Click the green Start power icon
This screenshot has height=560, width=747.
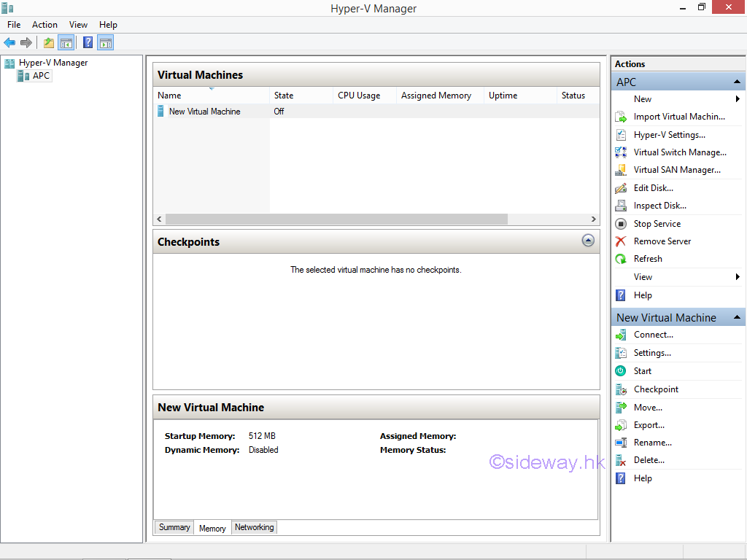[621, 371]
